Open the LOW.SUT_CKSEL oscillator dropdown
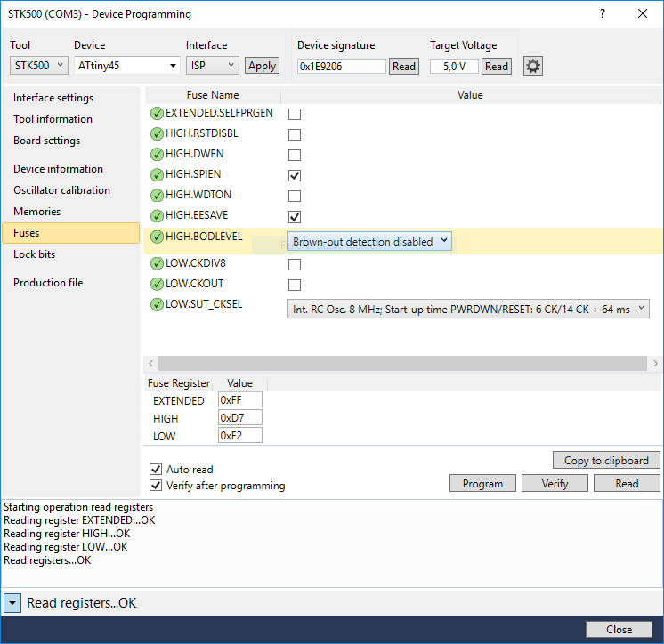The image size is (664, 644). (x=468, y=309)
